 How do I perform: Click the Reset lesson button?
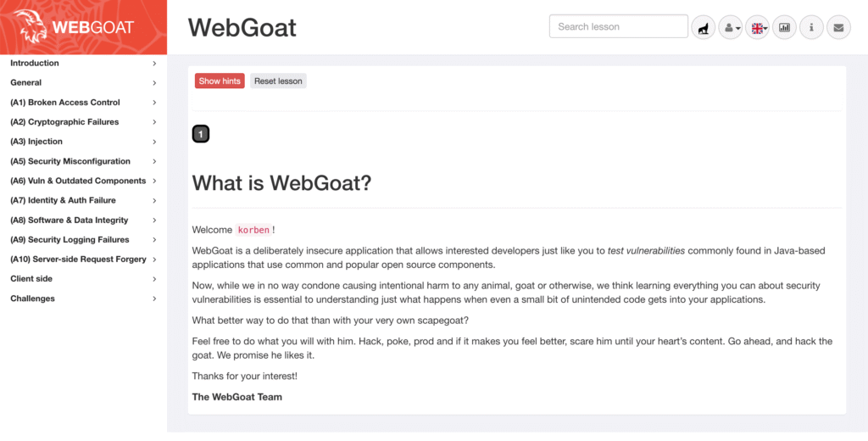coord(278,81)
